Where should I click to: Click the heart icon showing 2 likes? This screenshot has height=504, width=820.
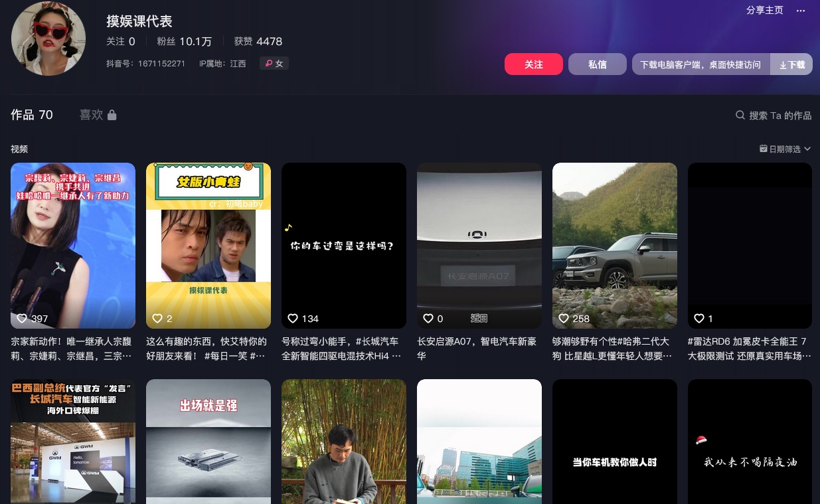tap(157, 319)
